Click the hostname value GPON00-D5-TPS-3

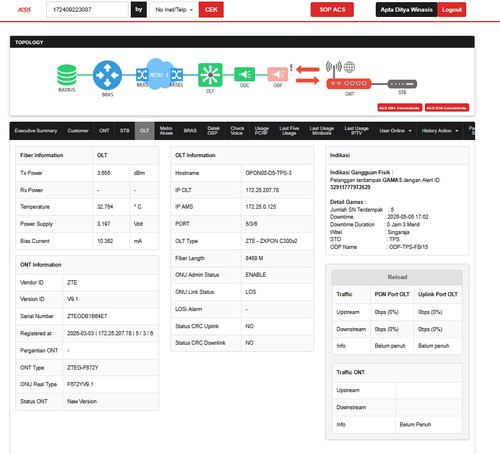(268, 173)
